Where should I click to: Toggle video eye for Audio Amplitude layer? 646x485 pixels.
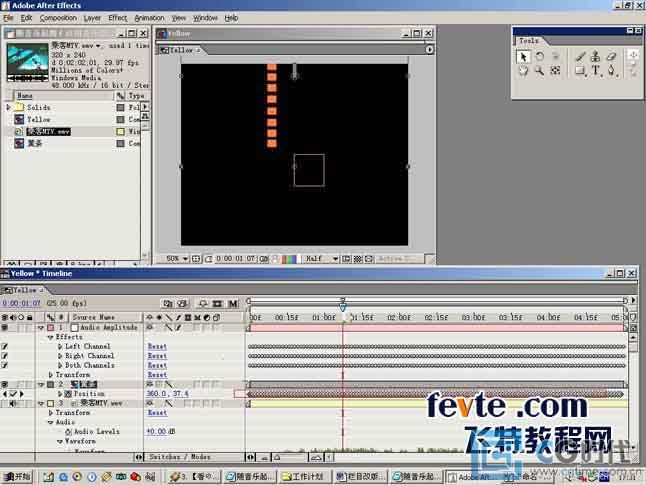click(5, 328)
